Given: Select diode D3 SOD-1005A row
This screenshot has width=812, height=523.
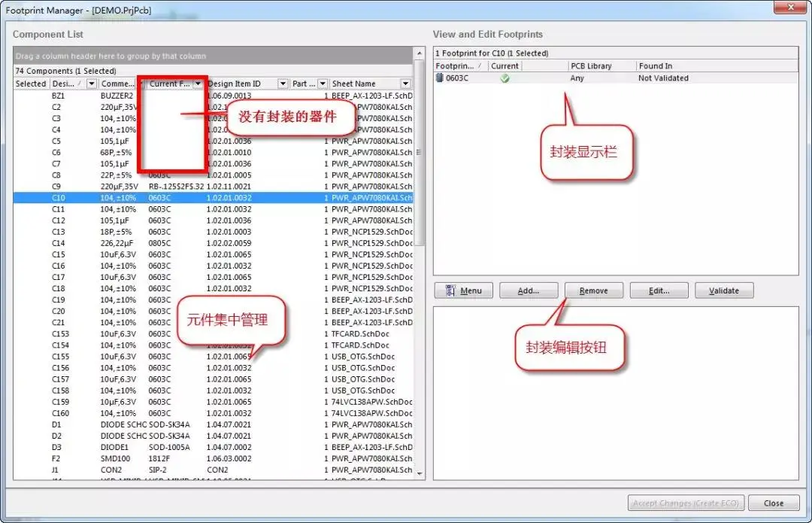Looking at the screenshot, I should click(214, 447).
